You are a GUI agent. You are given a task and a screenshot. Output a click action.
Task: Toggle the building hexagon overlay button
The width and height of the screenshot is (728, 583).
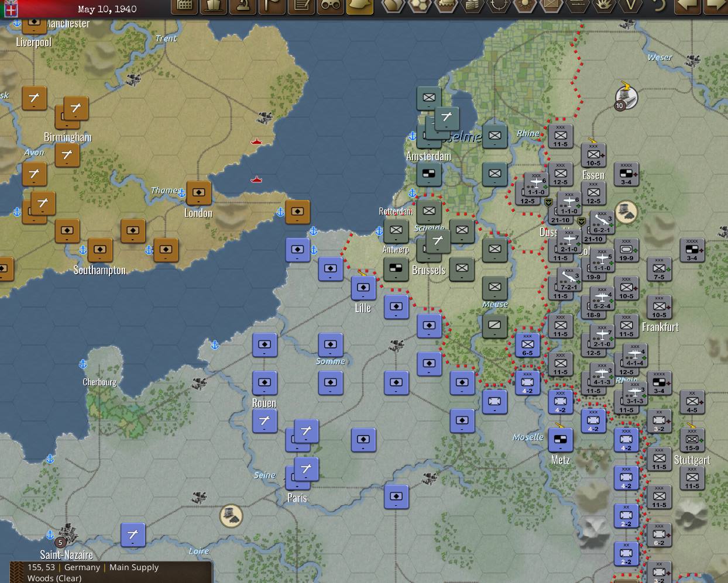(472, 6)
